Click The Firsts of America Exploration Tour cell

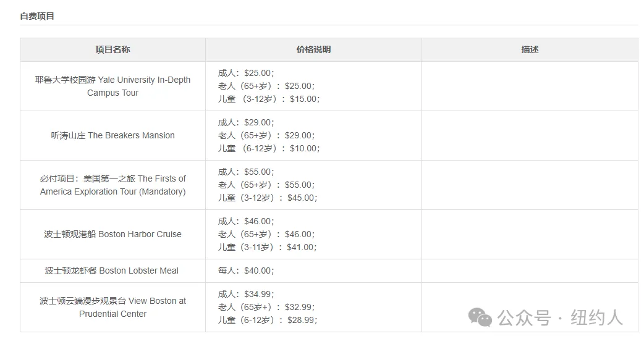112,185
